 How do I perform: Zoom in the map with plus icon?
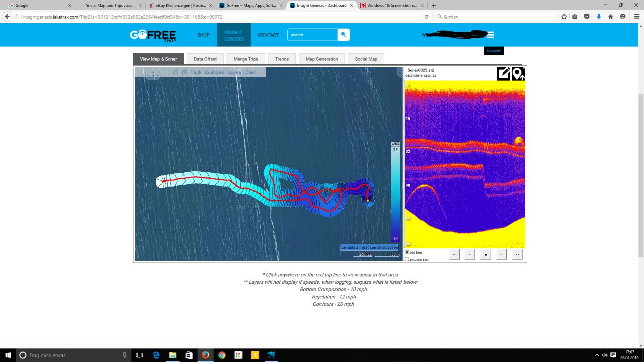[185, 72]
